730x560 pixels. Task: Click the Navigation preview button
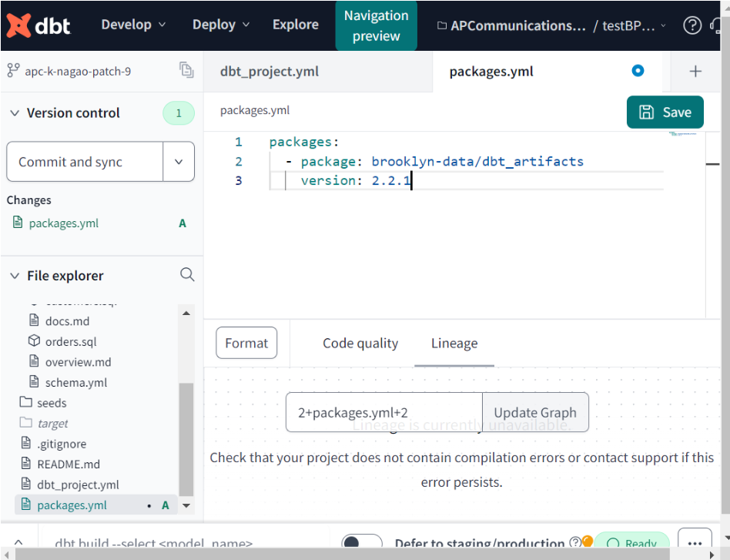(376, 25)
